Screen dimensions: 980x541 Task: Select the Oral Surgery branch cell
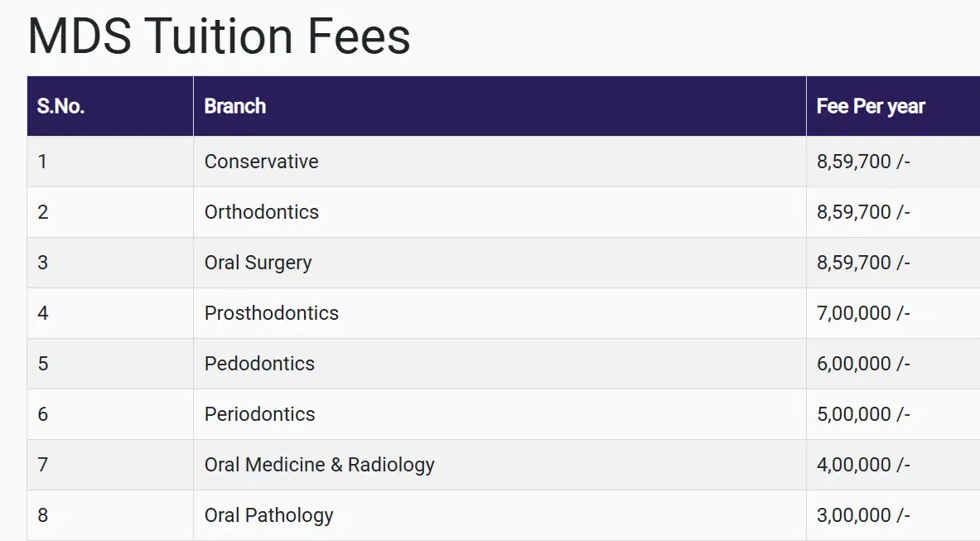pyautogui.click(x=258, y=263)
